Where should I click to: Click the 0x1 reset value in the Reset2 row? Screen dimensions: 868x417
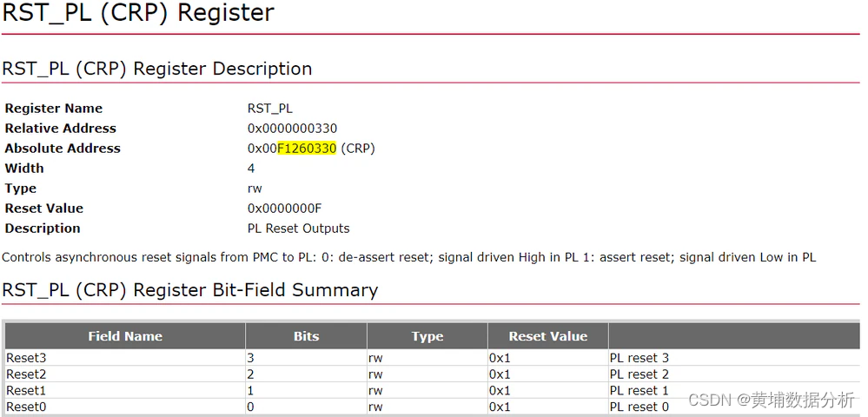point(500,374)
